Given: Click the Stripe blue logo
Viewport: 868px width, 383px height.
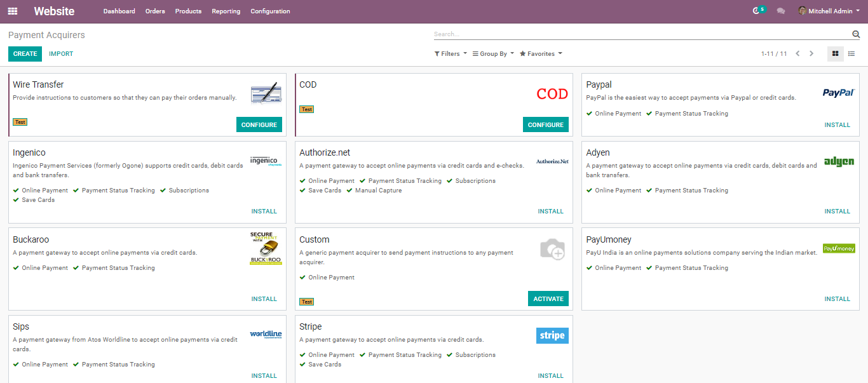Looking at the screenshot, I should pyautogui.click(x=552, y=335).
